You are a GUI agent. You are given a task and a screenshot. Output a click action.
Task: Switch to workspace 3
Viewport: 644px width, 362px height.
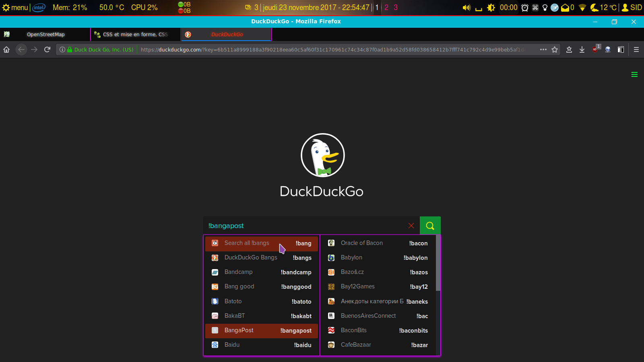click(x=396, y=7)
